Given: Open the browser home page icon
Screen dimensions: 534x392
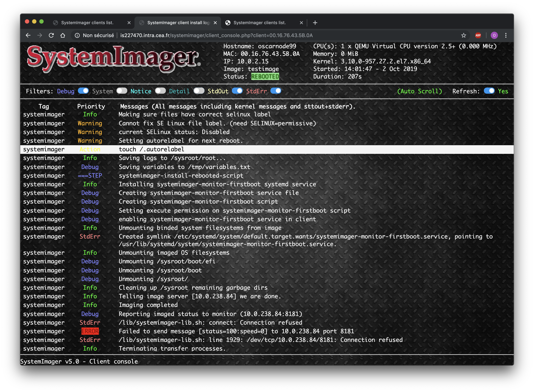Looking at the screenshot, I should click(x=63, y=35).
